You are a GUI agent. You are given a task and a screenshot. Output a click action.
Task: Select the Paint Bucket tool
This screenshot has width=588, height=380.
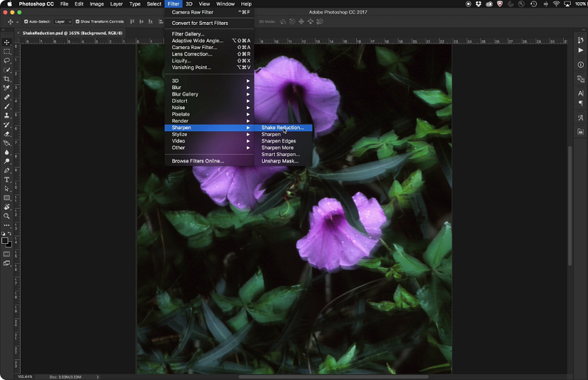point(7,143)
